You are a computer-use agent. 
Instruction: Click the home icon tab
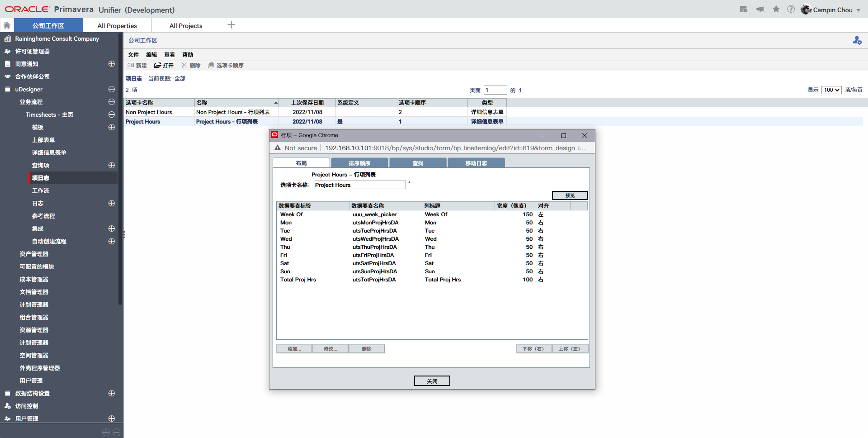[7, 25]
